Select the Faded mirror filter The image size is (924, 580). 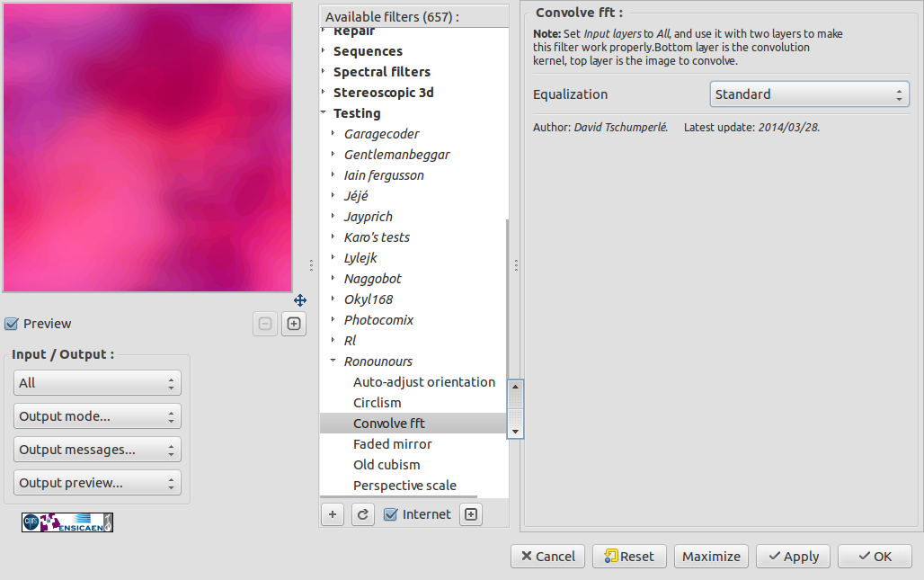point(393,444)
